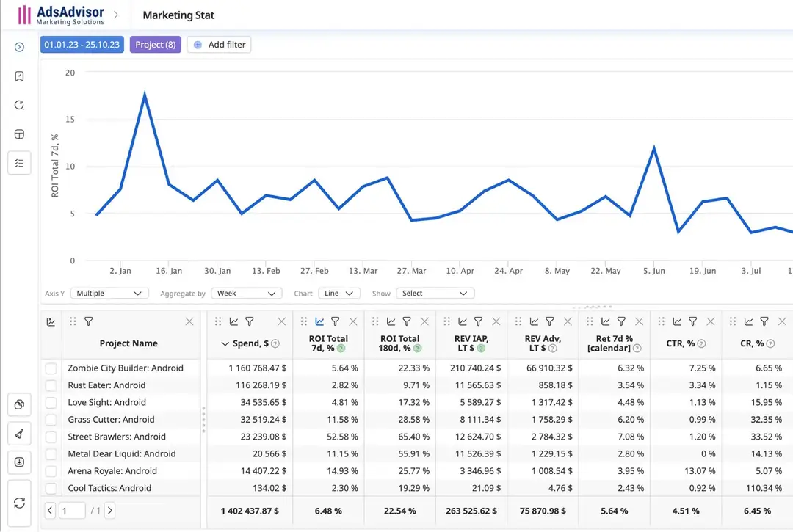
Task: Open the Chart type Line dropdown
Action: pos(339,293)
